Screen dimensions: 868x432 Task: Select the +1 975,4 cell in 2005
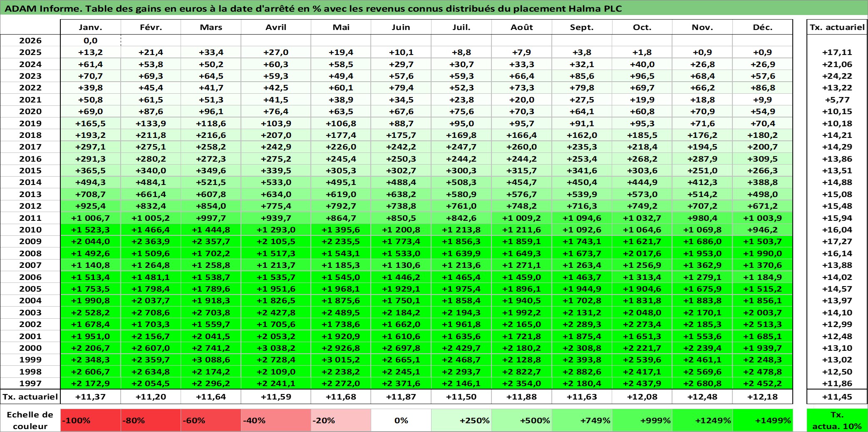[461, 289]
